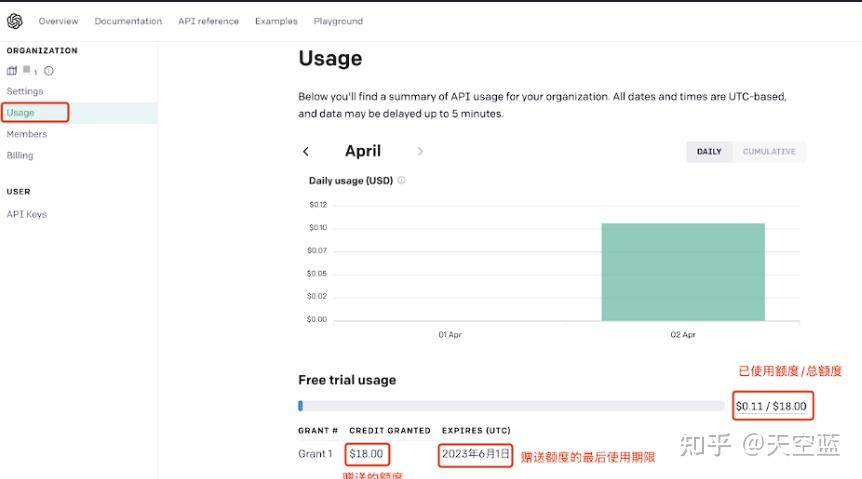862x479 pixels.
Task: Open the Documentation tab
Action: coord(128,21)
